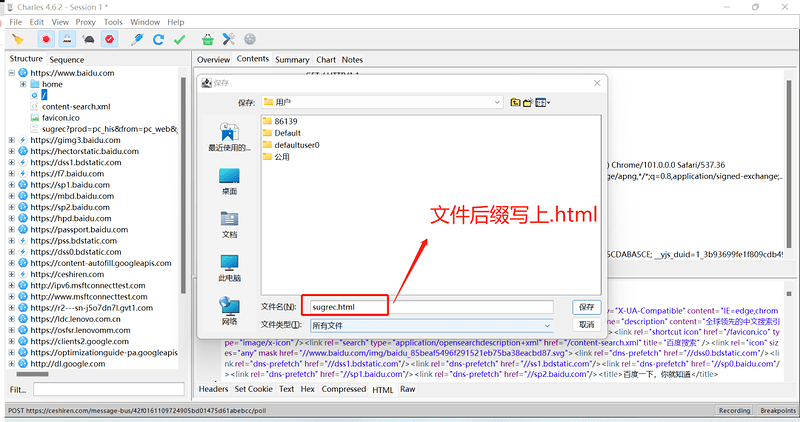The width and height of the screenshot is (800, 422).
Task: Expand the https://passport.baidu.com node
Action: coord(11,230)
